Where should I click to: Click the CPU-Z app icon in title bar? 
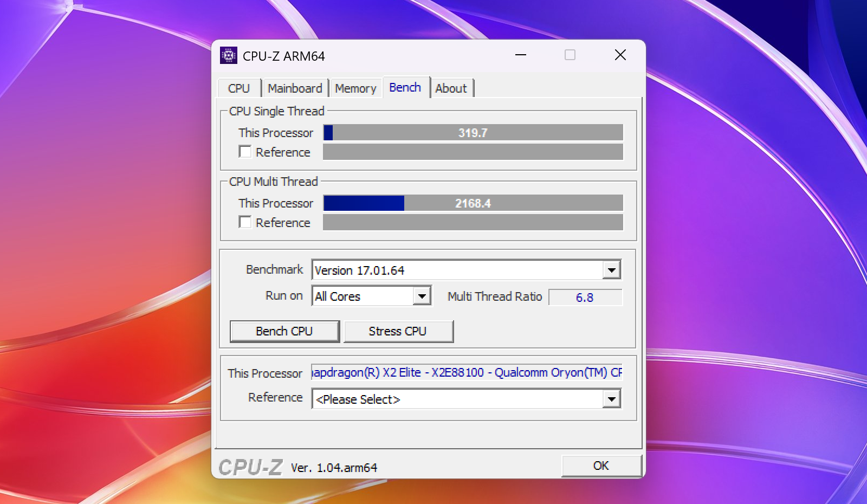coord(229,55)
